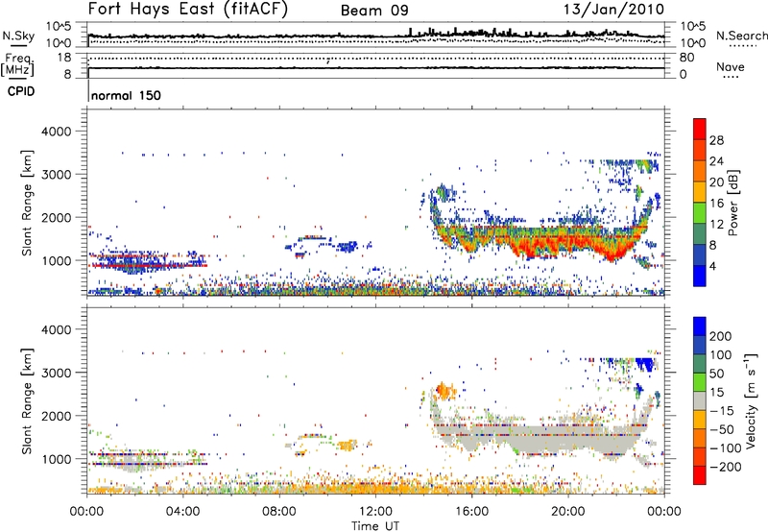768x532 pixels.
Task: Click the 20:00 time tick label
Action: [x=567, y=512]
